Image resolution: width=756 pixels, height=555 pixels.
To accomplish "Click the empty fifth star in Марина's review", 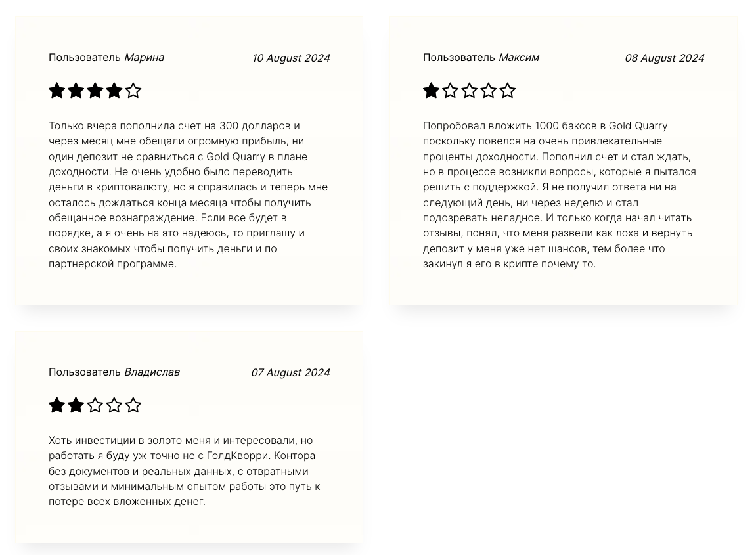I will 133,91.
